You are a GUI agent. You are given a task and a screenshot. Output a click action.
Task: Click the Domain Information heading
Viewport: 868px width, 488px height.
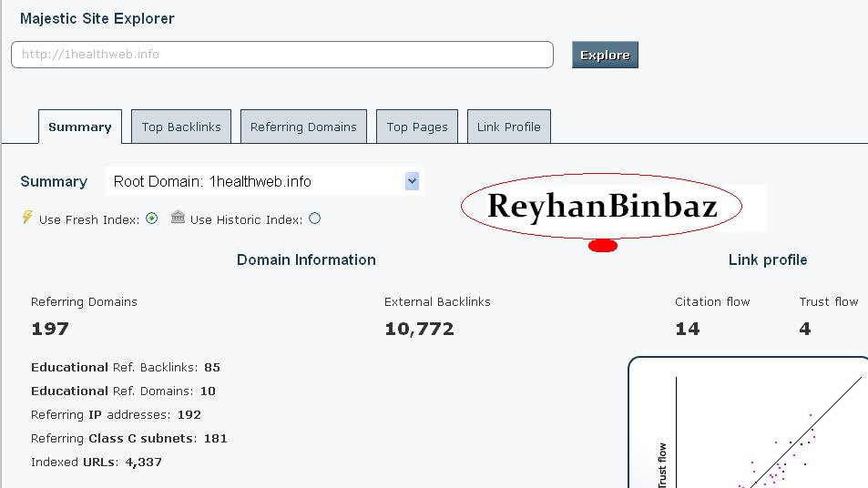pyautogui.click(x=306, y=260)
